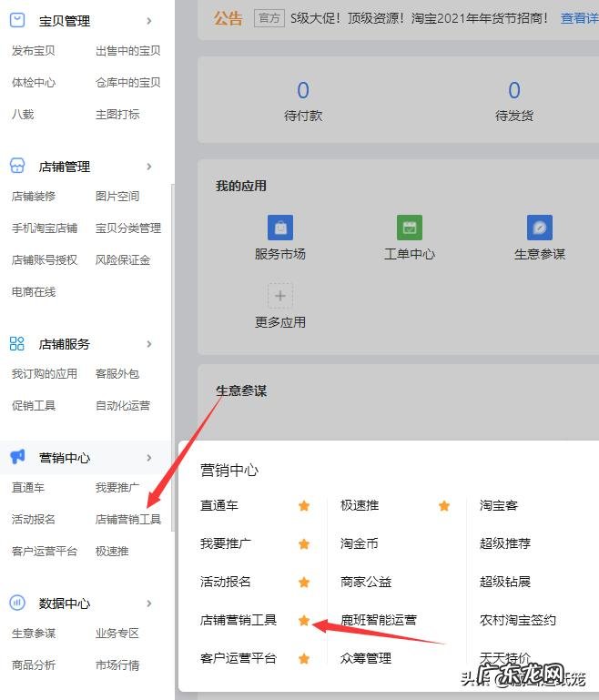The image size is (599, 700).
Task: Open 客服外包 in sidebar
Action: pyautogui.click(x=117, y=373)
